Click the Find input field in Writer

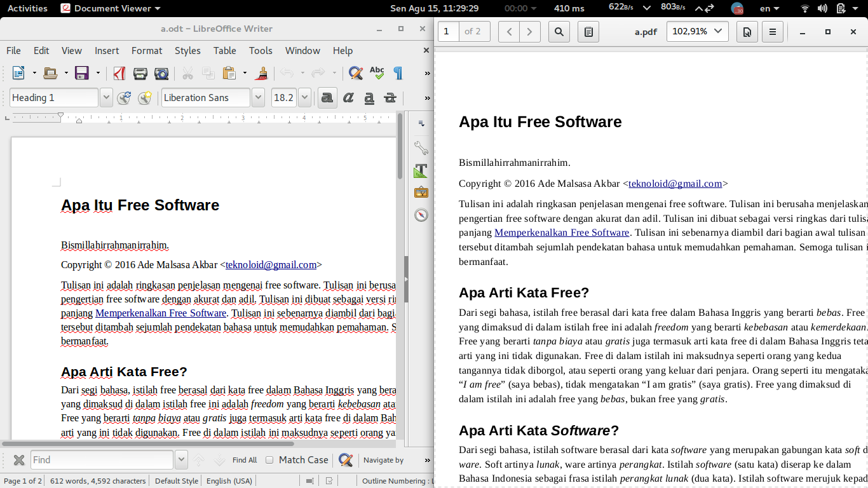pyautogui.click(x=102, y=459)
